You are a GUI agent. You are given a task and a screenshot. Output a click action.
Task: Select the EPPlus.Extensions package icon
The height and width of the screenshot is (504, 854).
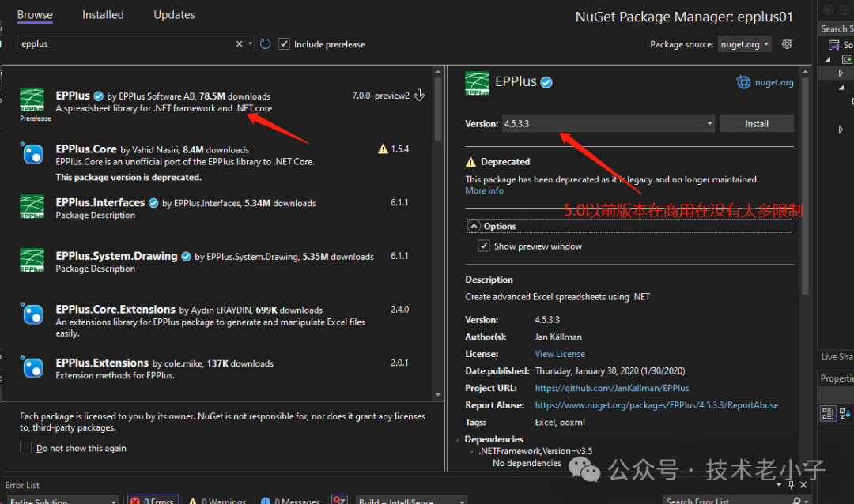coord(32,367)
